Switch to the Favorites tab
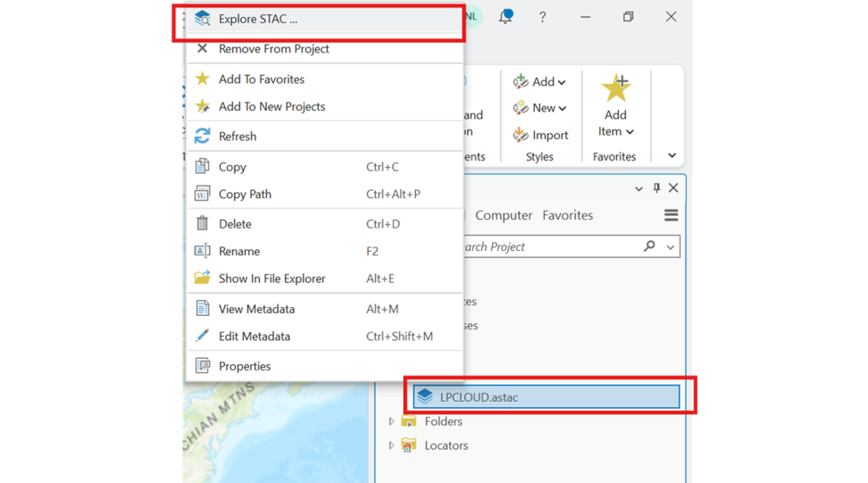 click(567, 215)
